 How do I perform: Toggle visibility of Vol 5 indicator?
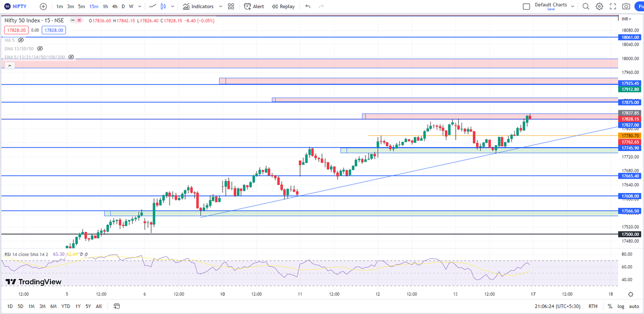pos(21,40)
